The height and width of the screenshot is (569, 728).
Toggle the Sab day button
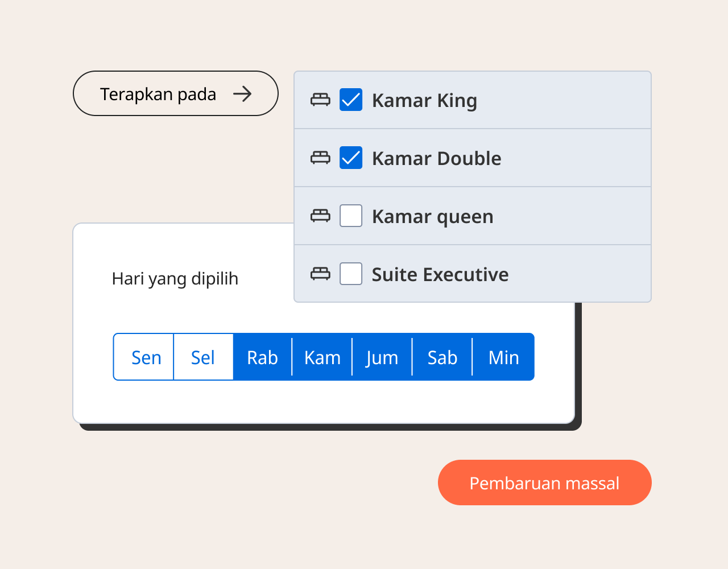[x=442, y=357]
